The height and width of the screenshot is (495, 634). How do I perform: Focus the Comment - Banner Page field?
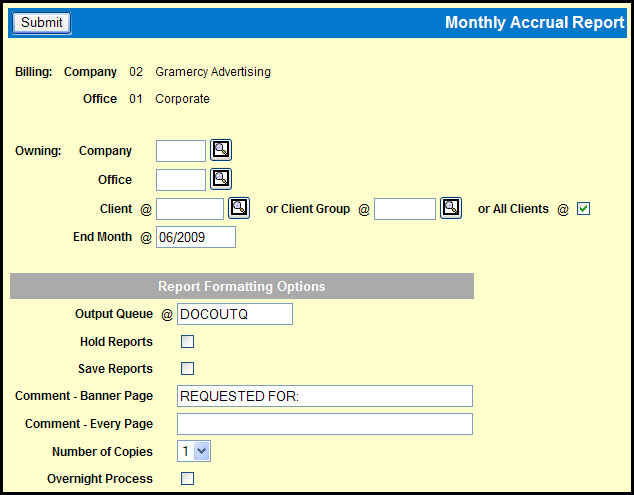point(323,397)
